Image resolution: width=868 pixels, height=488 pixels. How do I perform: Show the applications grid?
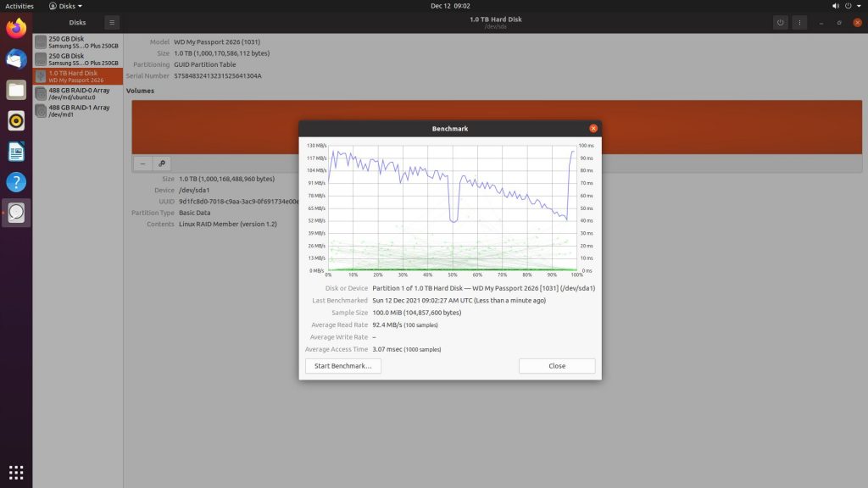16,472
